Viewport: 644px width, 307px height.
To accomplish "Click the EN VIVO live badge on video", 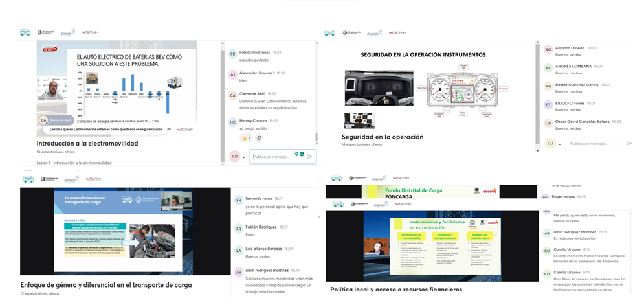I will 47,49.
